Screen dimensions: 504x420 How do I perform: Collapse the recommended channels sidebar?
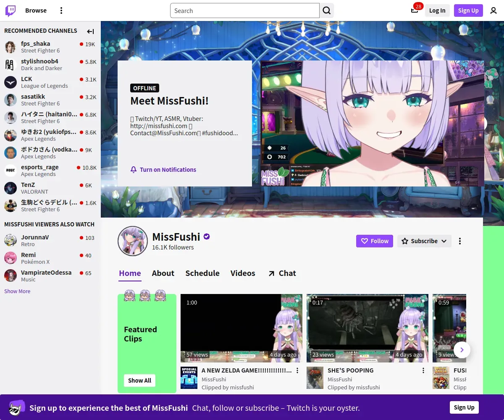90,31
